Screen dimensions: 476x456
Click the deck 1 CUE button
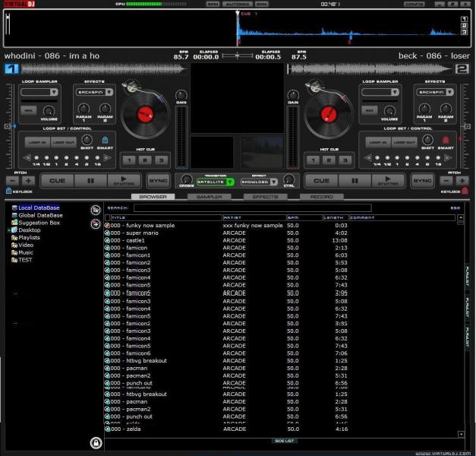(x=57, y=181)
